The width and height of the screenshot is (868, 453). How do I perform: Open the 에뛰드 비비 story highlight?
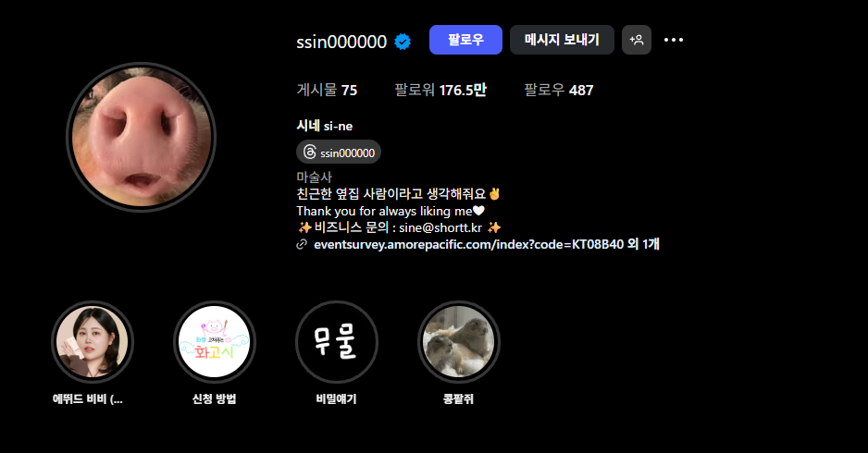click(93, 342)
